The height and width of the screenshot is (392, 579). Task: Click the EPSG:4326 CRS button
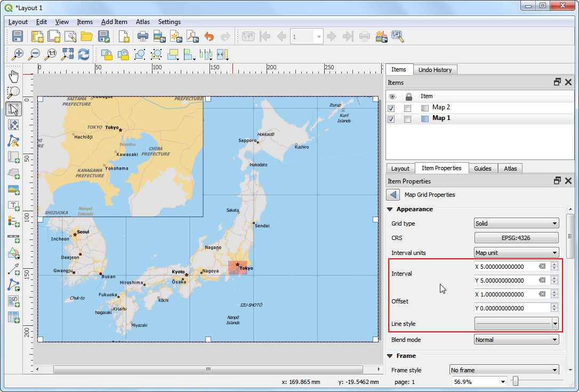pyautogui.click(x=516, y=238)
